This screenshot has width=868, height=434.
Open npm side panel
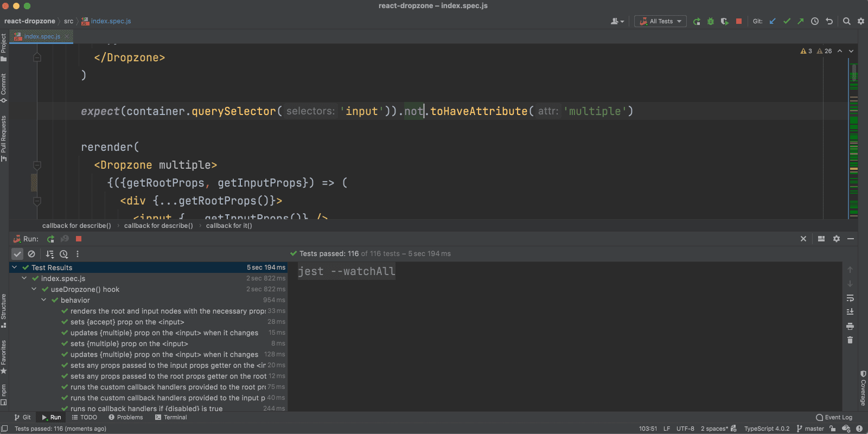[x=4, y=394]
